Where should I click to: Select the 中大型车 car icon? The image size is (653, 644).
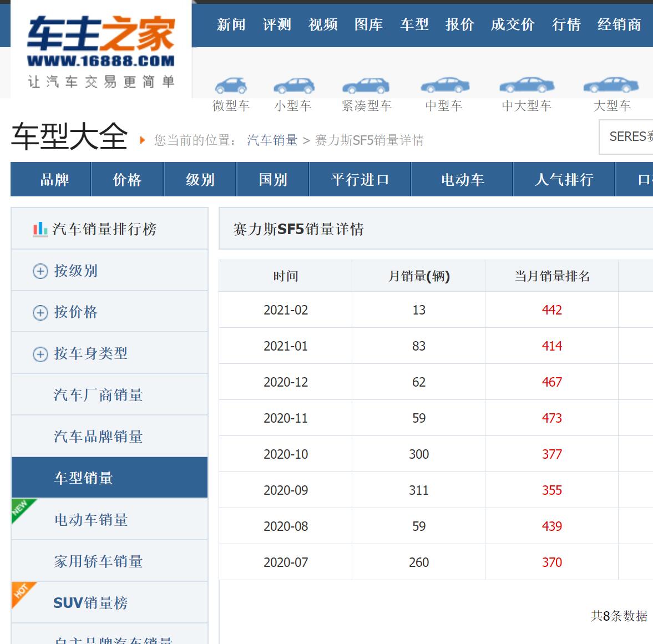(x=527, y=85)
